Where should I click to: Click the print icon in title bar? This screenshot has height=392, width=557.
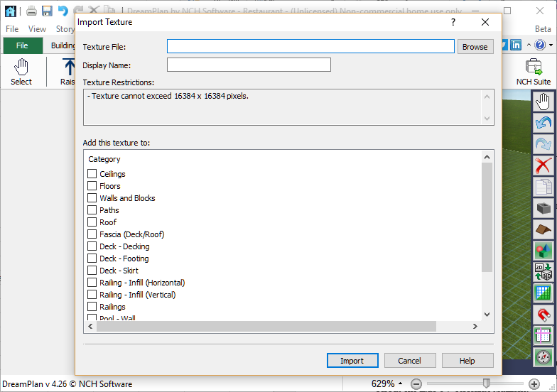coord(31,11)
